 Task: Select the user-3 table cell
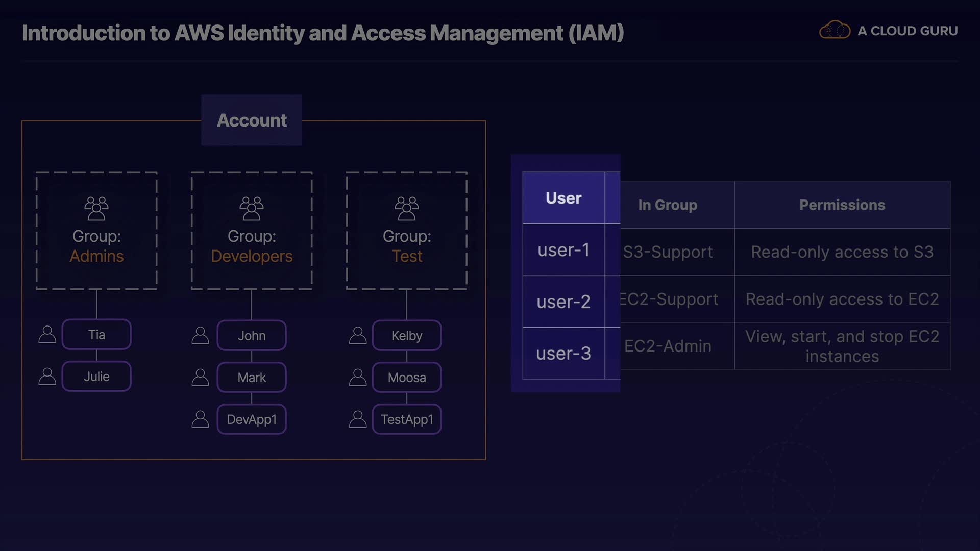(563, 353)
